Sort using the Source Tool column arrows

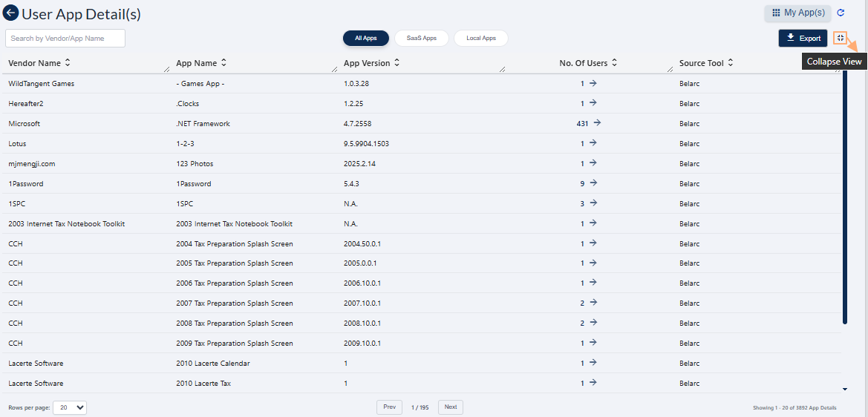pyautogui.click(x=730, y=63)
